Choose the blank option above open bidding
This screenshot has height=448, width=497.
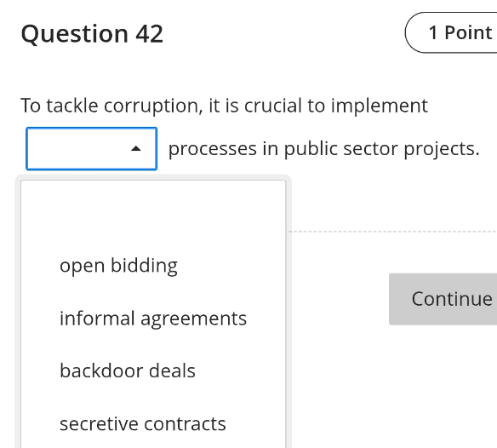coord(153,213)
